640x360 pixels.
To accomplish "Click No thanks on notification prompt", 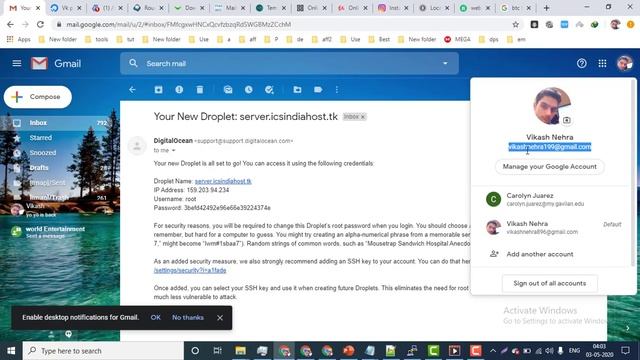I will (188, 317).
